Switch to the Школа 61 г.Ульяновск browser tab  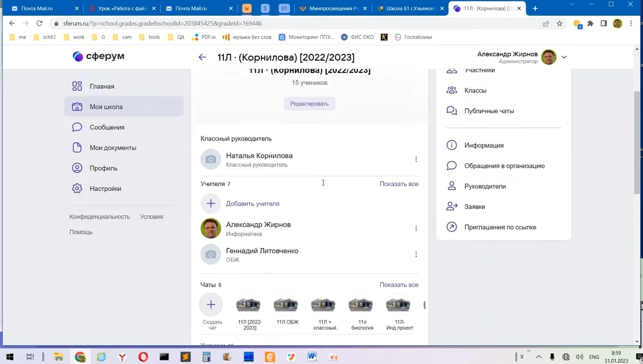click(x=410, y=8)
